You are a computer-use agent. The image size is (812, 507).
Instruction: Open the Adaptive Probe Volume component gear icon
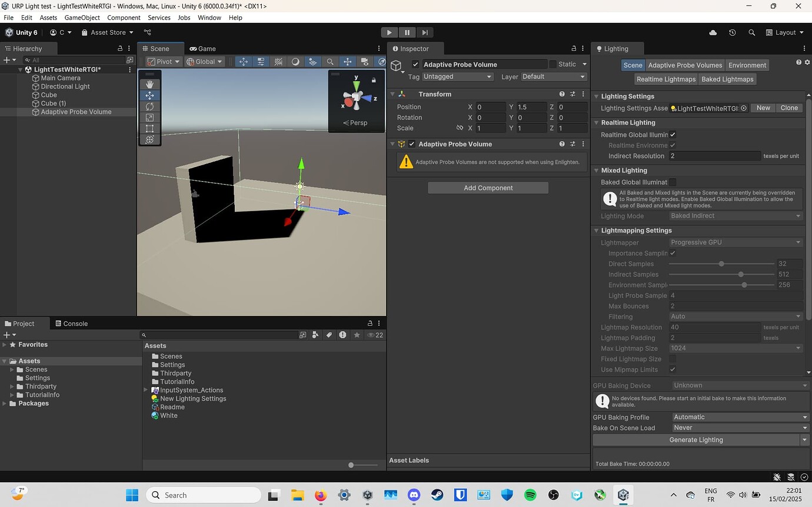click(583, 144)
